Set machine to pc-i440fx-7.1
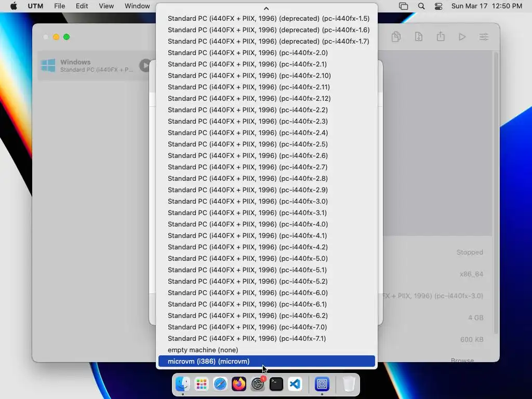The image size is (532, 399). 267,338
